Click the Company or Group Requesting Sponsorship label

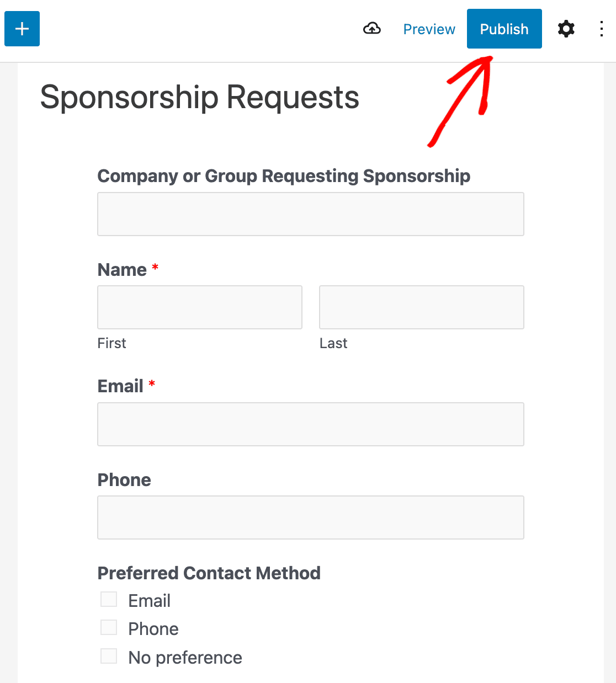284,176
